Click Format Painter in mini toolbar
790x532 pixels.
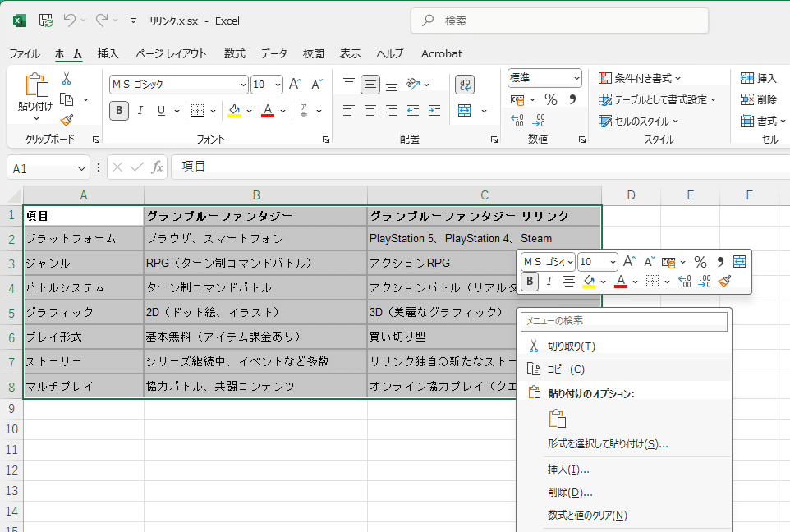coord(724,281)
